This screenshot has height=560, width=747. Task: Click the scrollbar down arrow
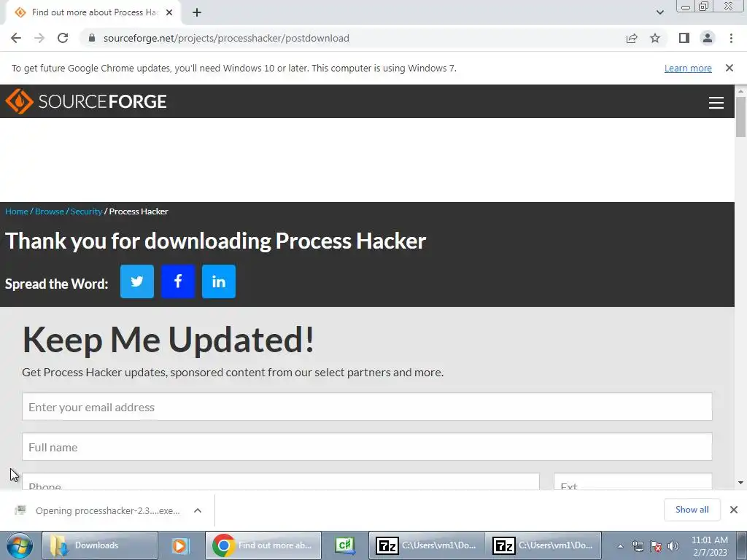pyautogui.click(x=740, y=483)
